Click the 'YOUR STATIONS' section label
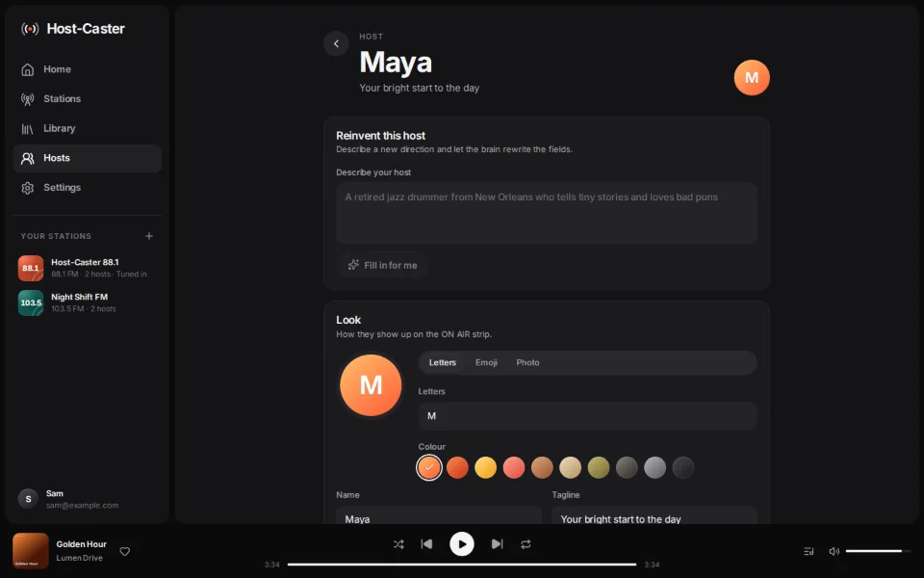This screenshot has height=578, width=924. 56,236
